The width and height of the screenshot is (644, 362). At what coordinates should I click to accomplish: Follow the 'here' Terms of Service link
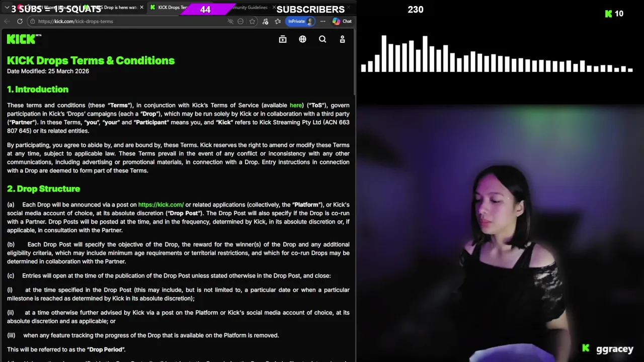click(x=296, y=105)
